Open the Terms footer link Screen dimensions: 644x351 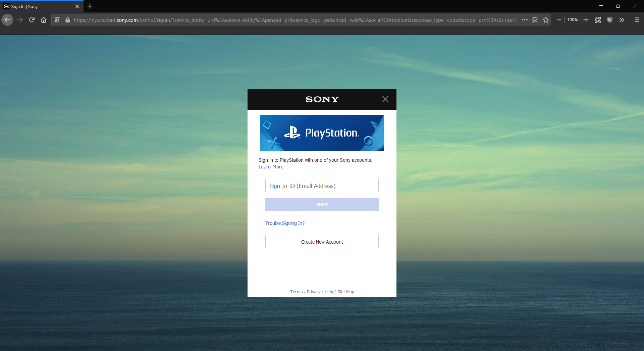click(296, 292)
